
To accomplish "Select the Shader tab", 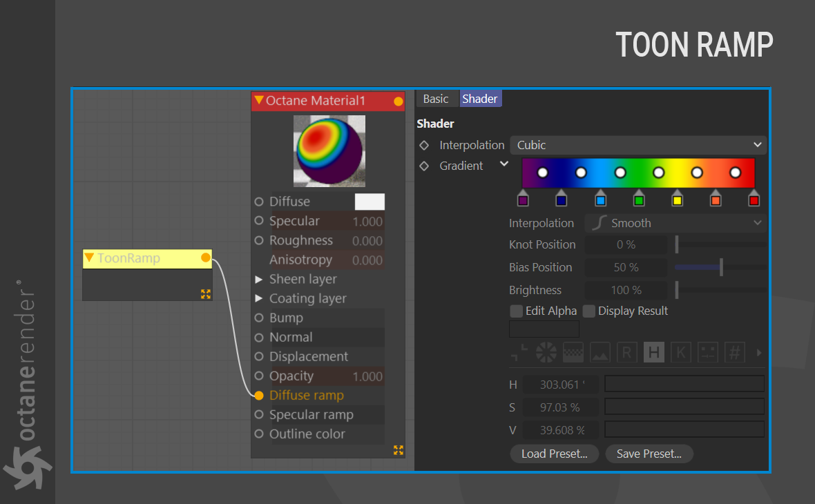I will [480, 99].
